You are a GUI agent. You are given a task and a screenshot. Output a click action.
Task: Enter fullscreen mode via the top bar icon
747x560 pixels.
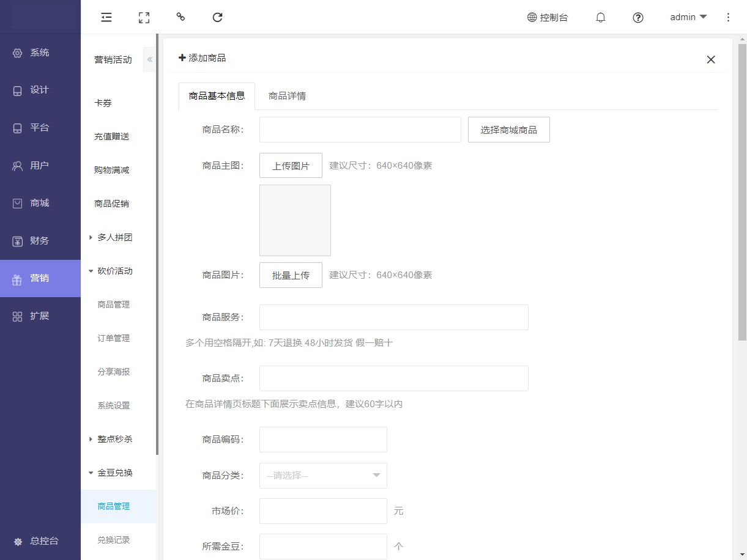click(x=144, y=17)
